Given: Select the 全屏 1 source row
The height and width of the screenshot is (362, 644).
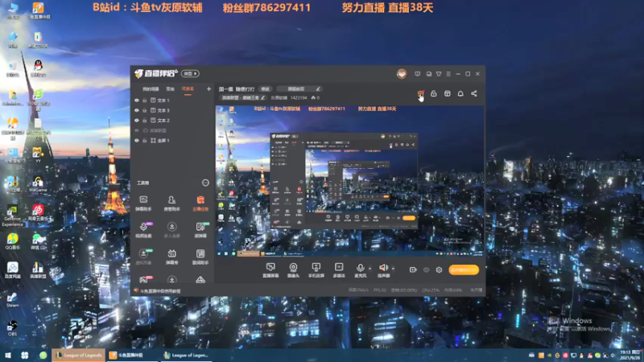Looking at the screenshot, I should (171, 140).
